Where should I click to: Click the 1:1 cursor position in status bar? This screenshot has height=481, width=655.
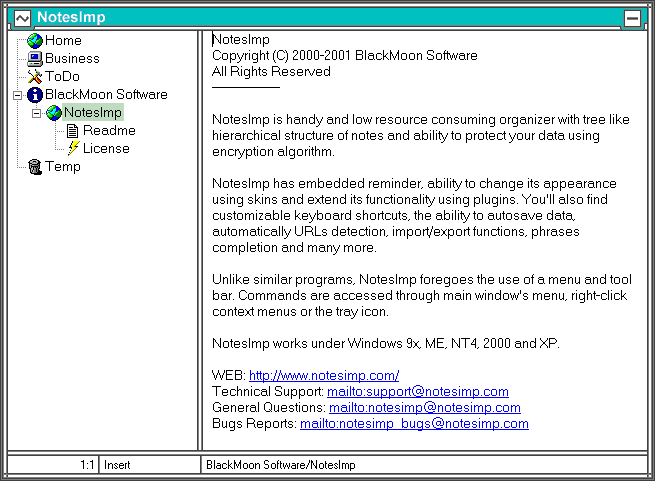pyautogui.click(x=87, y=465)
